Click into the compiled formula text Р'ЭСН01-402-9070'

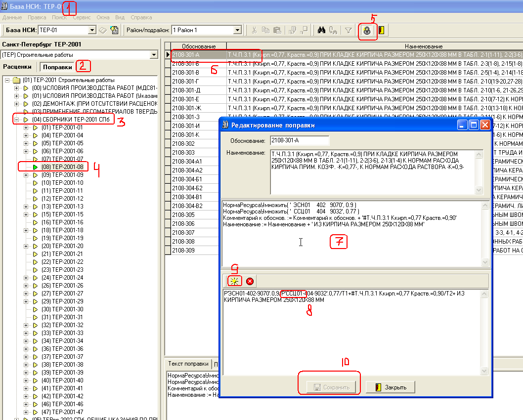click(352, 332)
